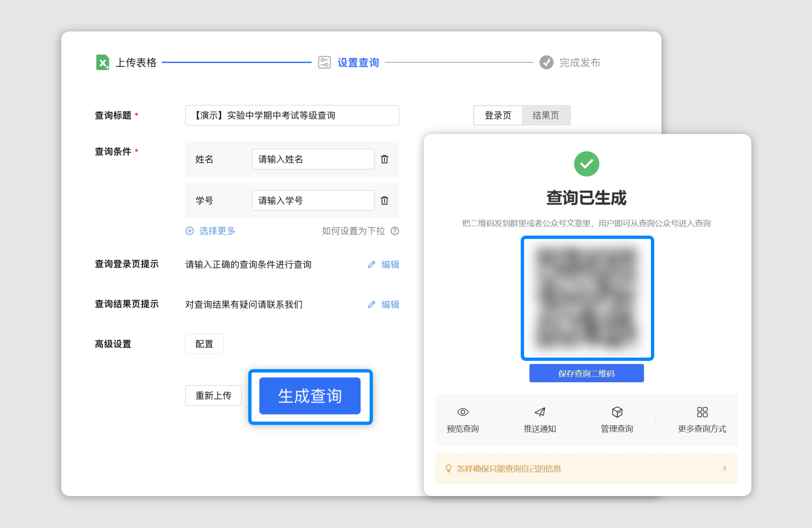Viewport: 812px width, 528px height.
Task: Click pencil icon for 查询登录页提示
Action: coord(372,265)
